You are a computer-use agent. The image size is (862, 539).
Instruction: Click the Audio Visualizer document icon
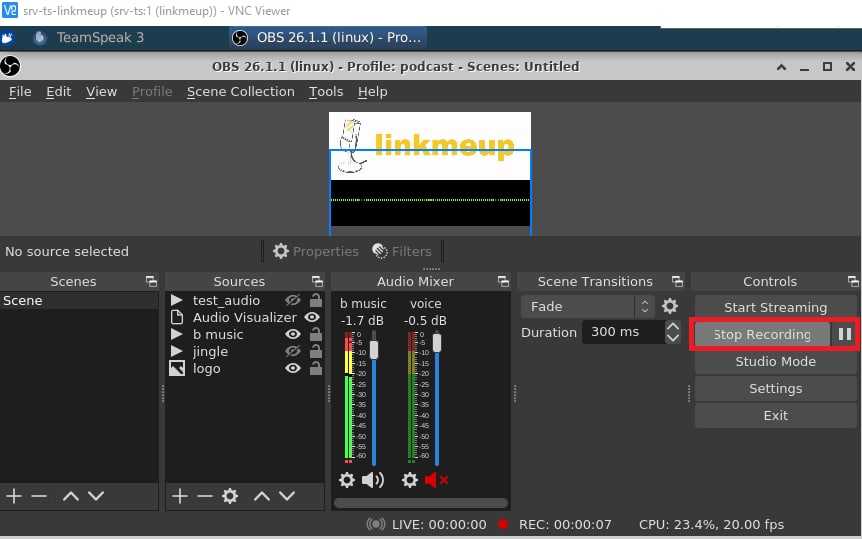[176, 317]
